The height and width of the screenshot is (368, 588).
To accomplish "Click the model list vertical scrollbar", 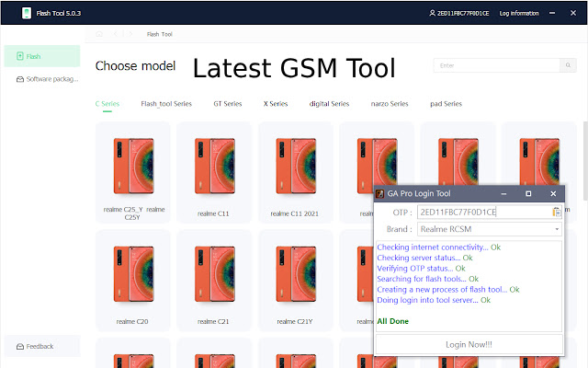I will pyautogui.click(x=585, y=162).
